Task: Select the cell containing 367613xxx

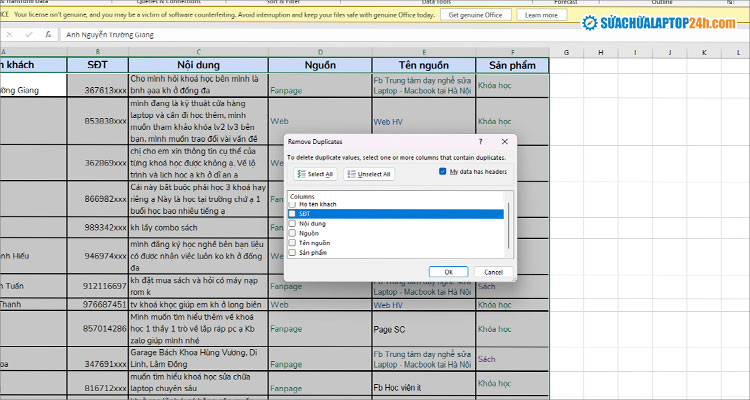Action: click(x=98, y=85)
